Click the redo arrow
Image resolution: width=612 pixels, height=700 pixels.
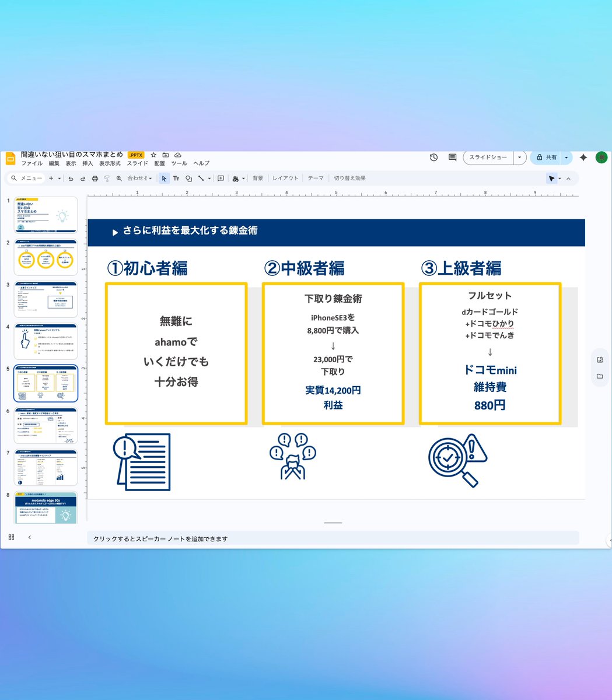tap(83, 178)
